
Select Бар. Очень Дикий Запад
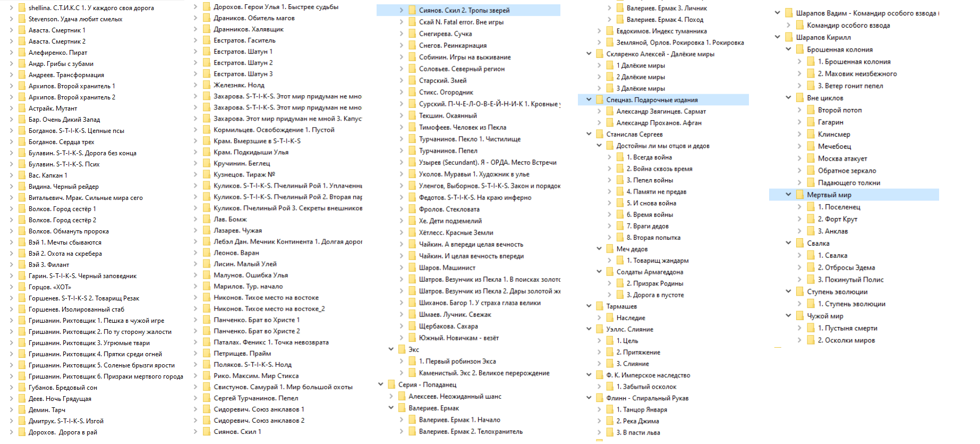(x=64, y=120)
